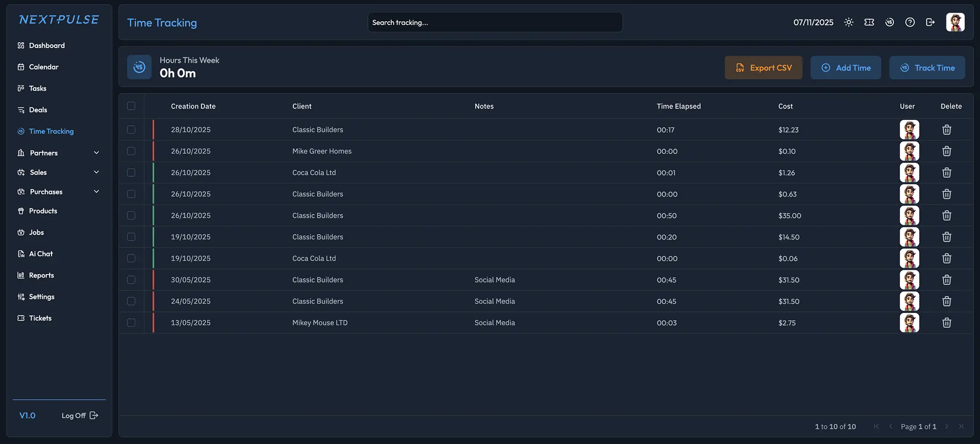Click the Export CSV button
980x444 pixels.
pos(763,67)
